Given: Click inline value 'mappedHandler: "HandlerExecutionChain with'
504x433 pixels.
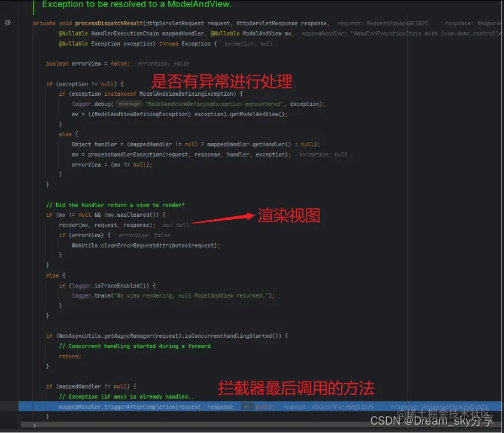Looking at the screenshot, I should (370, 34).
